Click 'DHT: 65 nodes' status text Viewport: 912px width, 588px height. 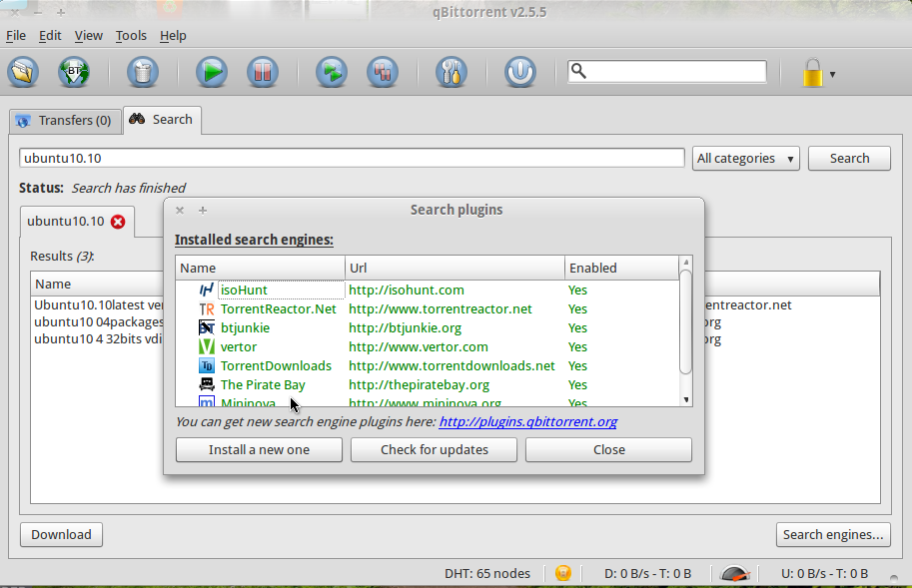487,573
